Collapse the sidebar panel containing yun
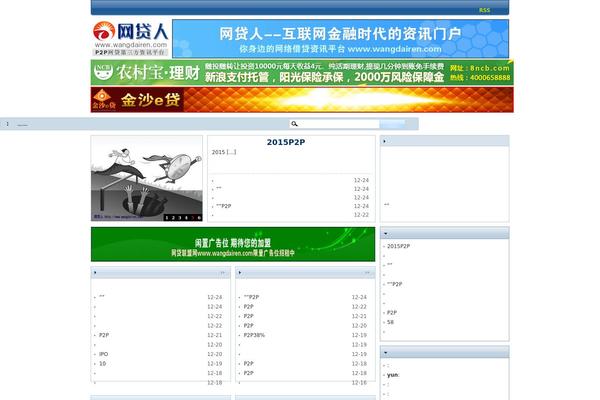Screen dimensions: 600x400 pyautogui.click(x=385, y=353)
